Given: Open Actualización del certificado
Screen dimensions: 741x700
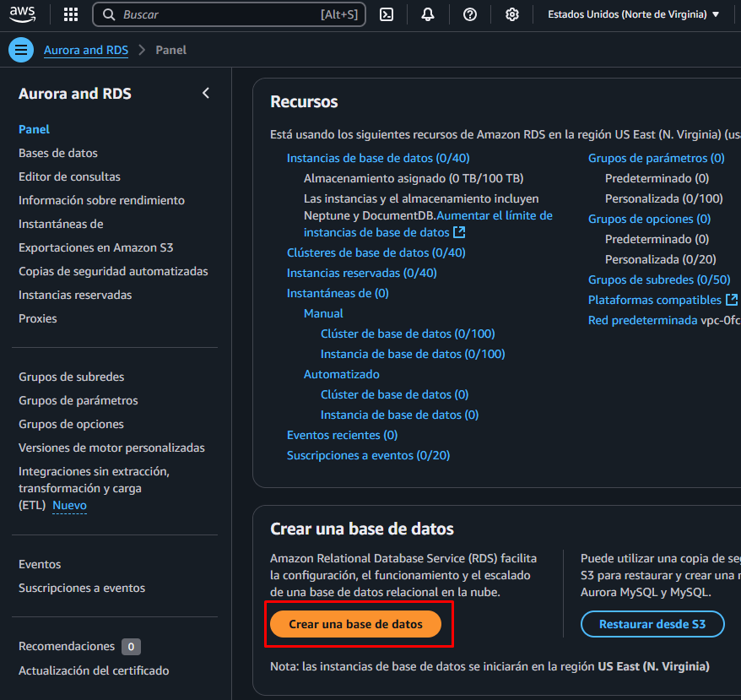Looking at the screenshot, I should coord(94,670).
